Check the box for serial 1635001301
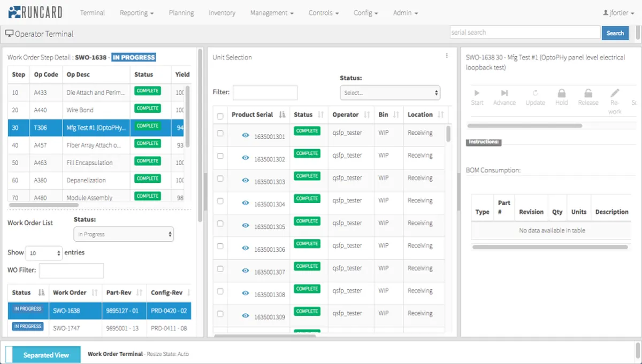Image resolution: width=642 pixels, height=364 pixels. (220, 134)
